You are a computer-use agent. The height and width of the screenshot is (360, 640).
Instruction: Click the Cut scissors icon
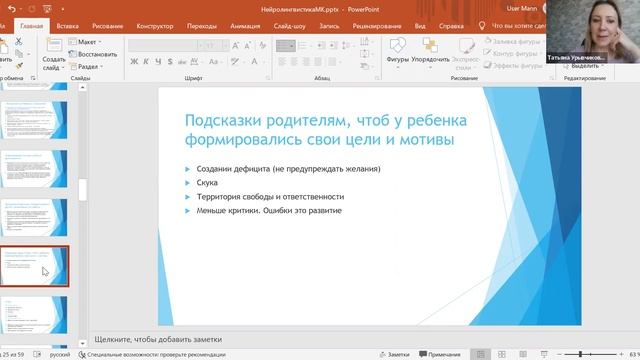pos(18,41)
